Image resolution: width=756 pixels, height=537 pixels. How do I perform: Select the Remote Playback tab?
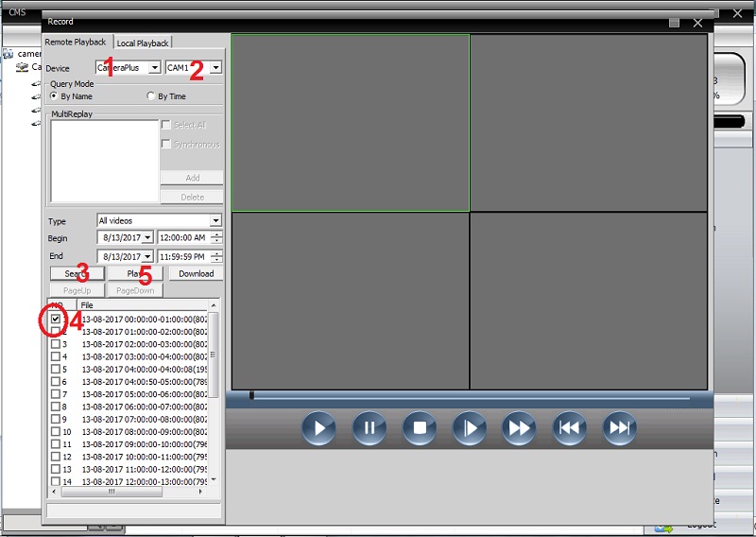[x=76, y=42]
